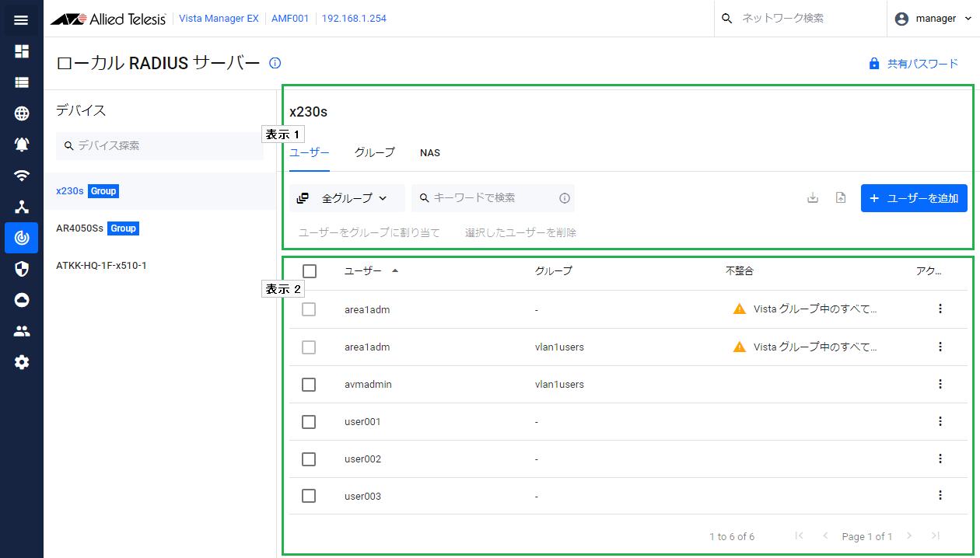Click the info icon beside page title

click(x=275, y=64)
